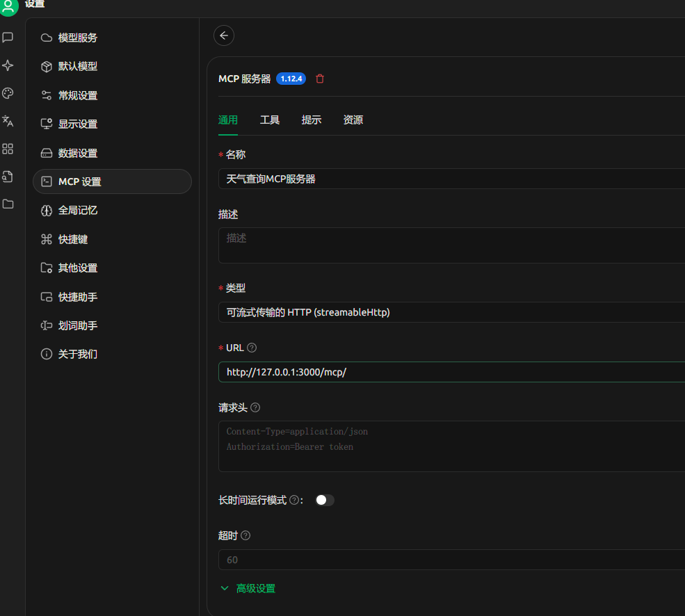Click the cloud icon beside 模型服务
This screenshot has height=616, width=685.
click(x=47, y=38)
